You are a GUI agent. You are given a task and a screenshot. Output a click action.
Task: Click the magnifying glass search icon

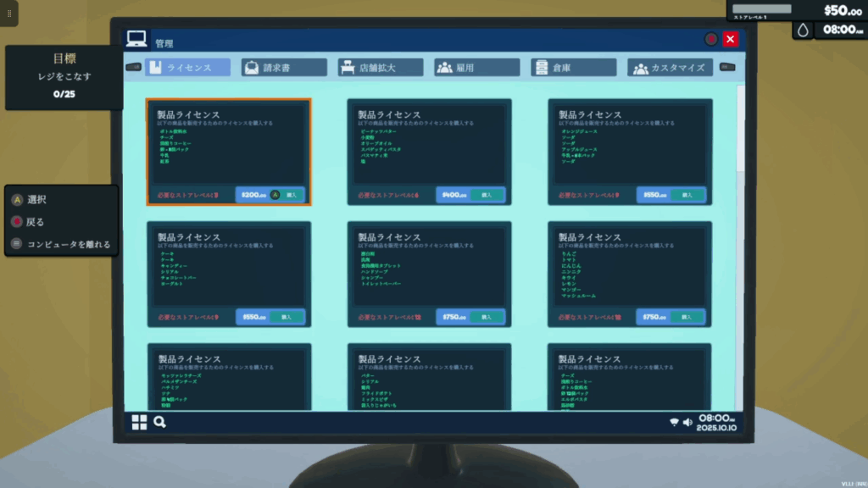point(159,422)
